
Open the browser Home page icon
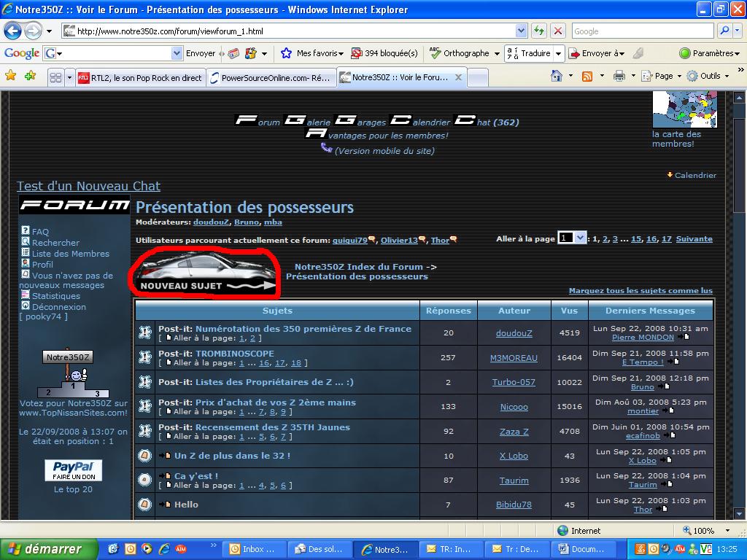pos(557,76)
